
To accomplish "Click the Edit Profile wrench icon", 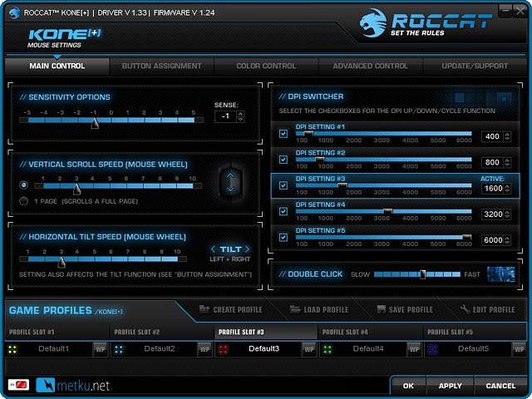I will tap(465, 308).
